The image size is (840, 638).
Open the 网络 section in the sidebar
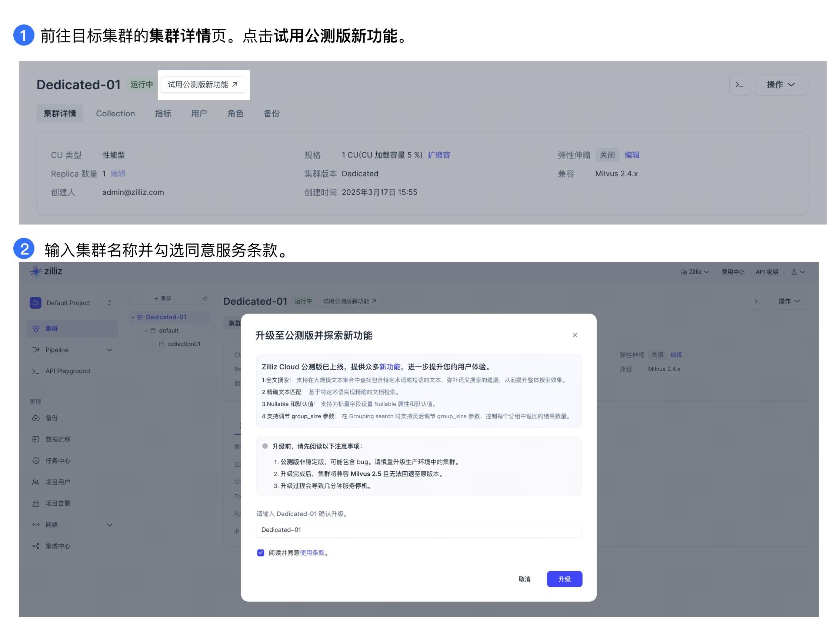tap(51, 525)
